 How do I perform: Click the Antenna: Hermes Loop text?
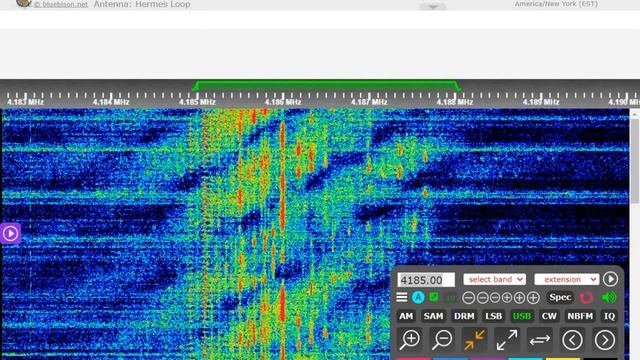click(142, 4)
